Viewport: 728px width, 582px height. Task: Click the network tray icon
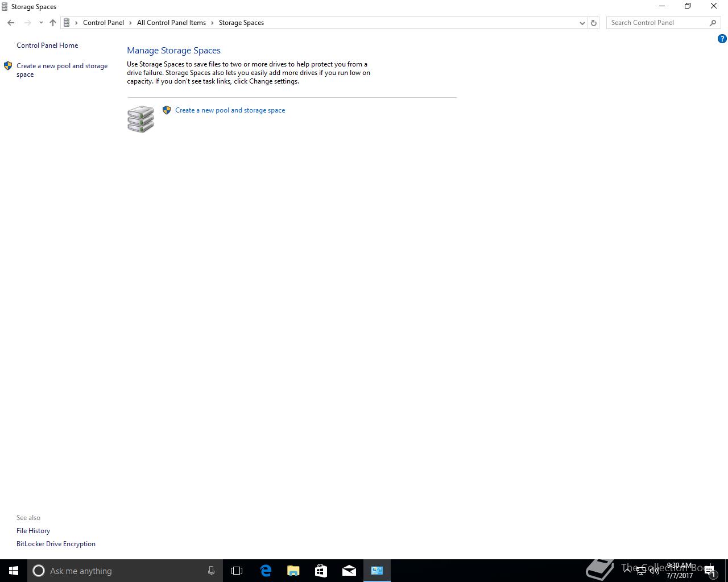[641, 571]
